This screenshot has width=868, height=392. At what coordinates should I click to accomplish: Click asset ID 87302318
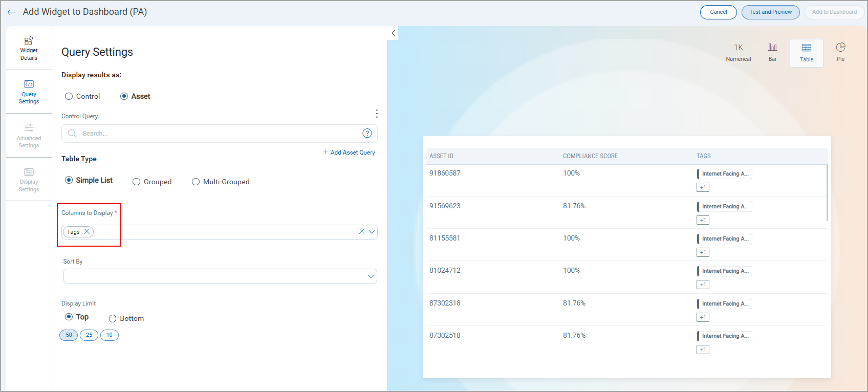click(445, 303)
